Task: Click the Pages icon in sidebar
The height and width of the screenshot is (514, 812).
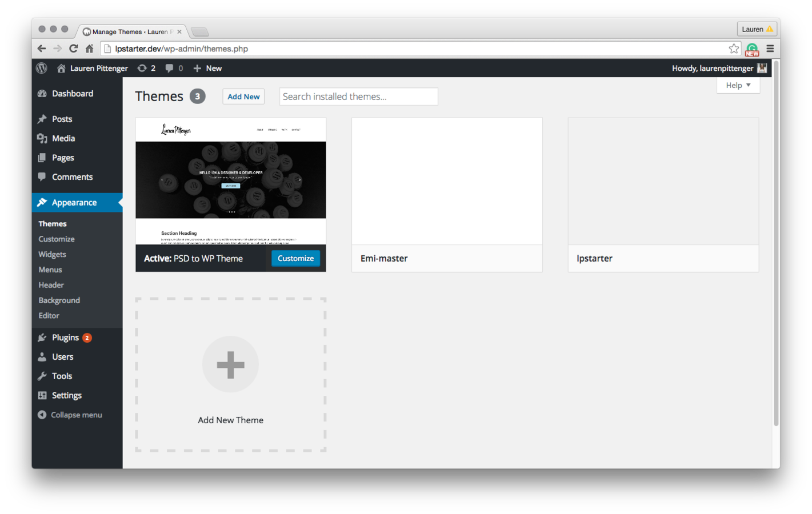Action: click(42, 158)
